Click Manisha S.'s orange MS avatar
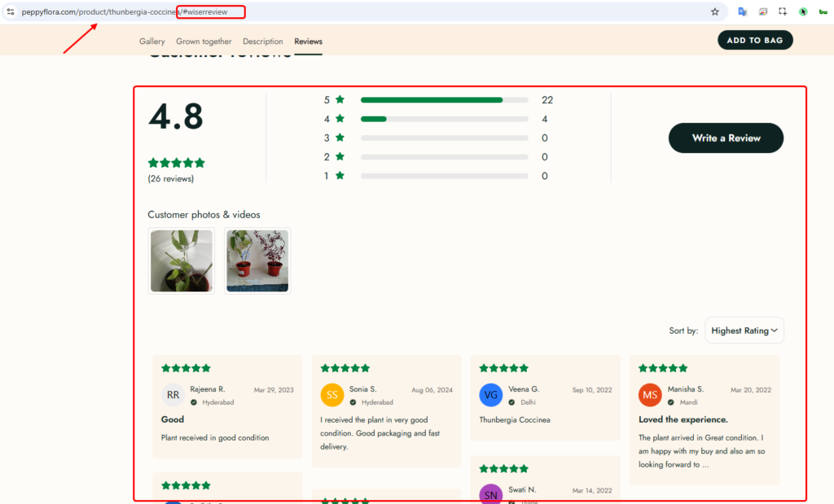 [x=650, y=395]
